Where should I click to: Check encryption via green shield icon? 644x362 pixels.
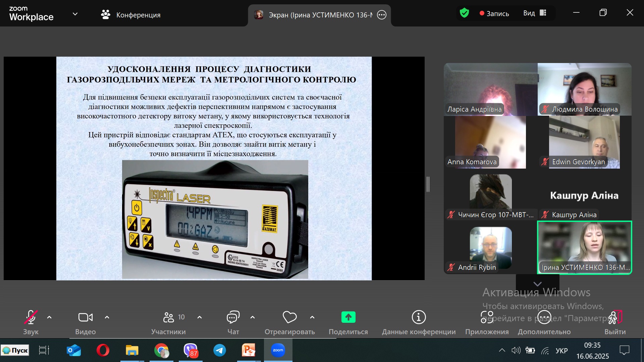coord(464,13)
